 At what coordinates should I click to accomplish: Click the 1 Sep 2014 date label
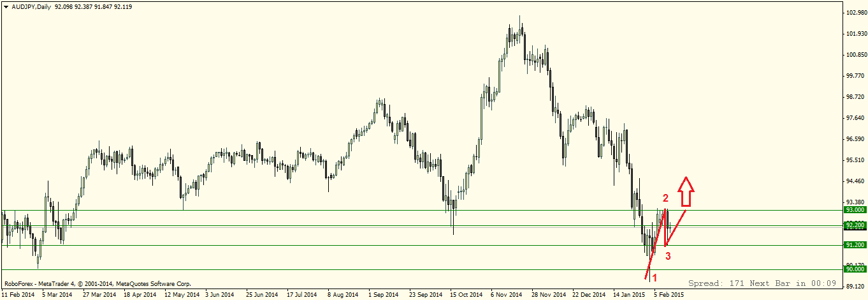pos(384,295)
